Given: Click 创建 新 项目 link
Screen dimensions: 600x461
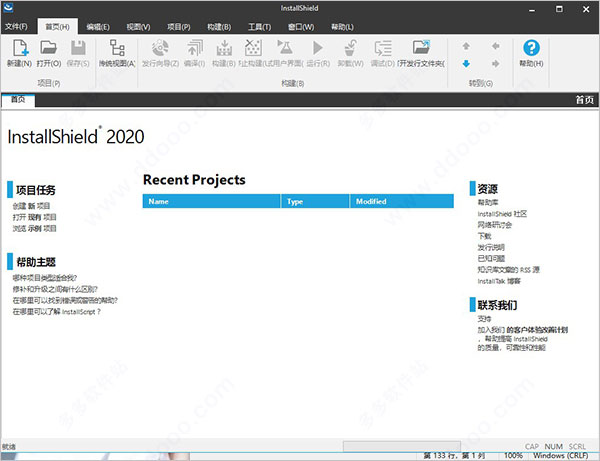Looking at the screenshot, I should pyautogui.click(x=31, y=206).
